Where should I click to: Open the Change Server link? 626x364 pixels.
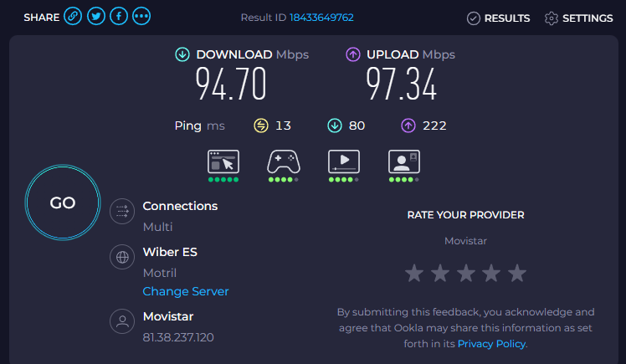186,291
